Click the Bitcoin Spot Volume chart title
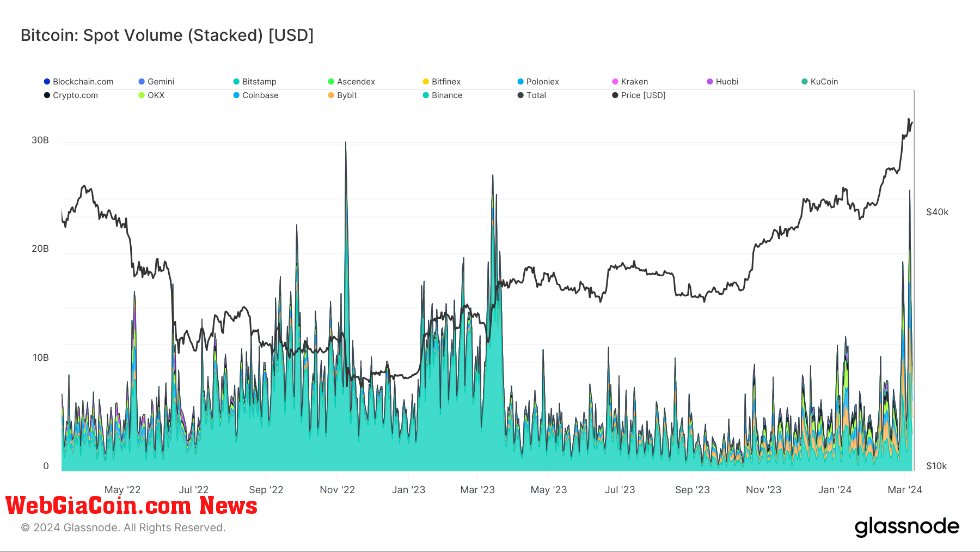 pos(167,35)
